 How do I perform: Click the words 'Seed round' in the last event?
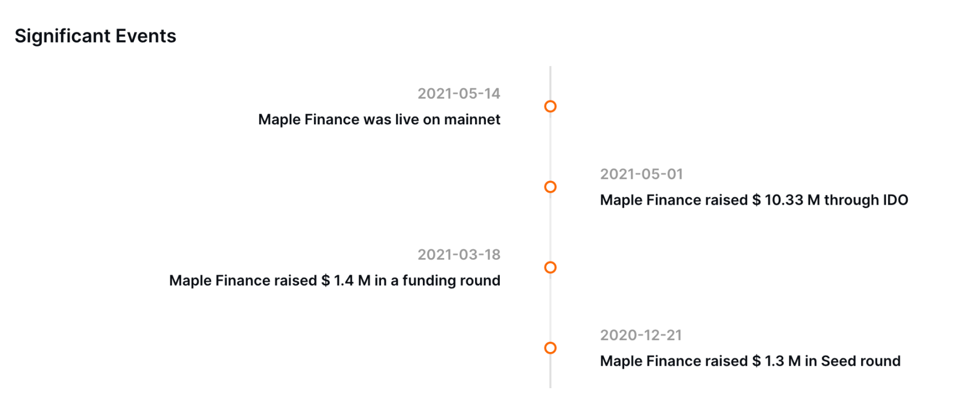click(861, 361)
